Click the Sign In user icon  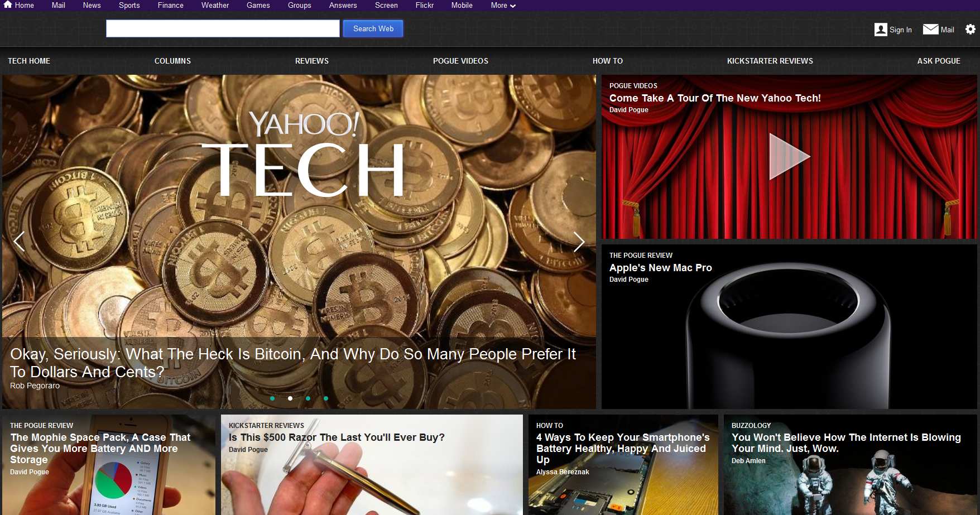(881, 29)
